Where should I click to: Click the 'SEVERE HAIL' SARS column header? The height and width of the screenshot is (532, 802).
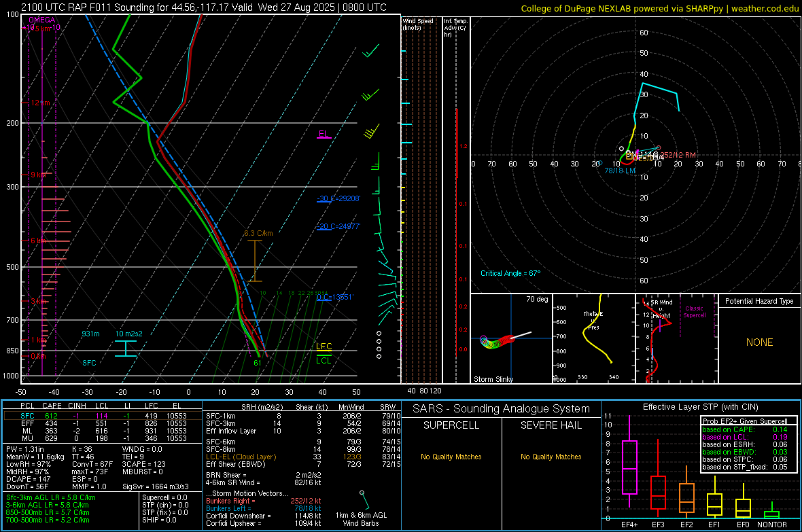(551, 425)
